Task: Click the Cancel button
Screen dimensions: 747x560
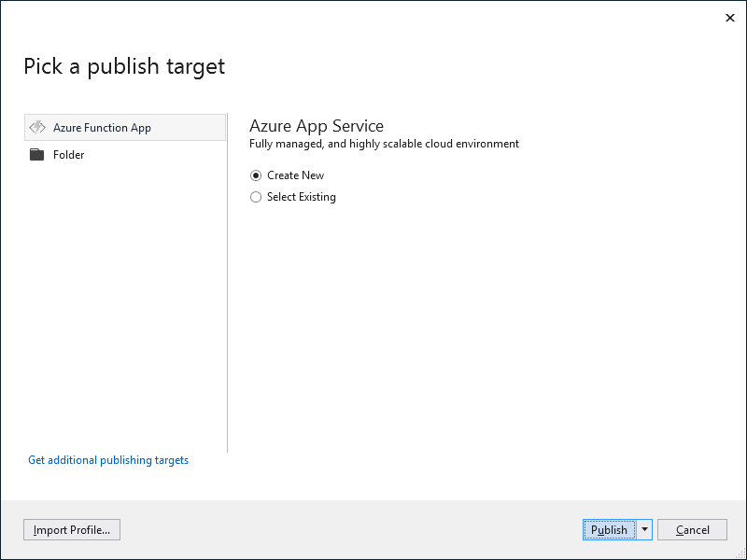Action: tap(692, 529)
